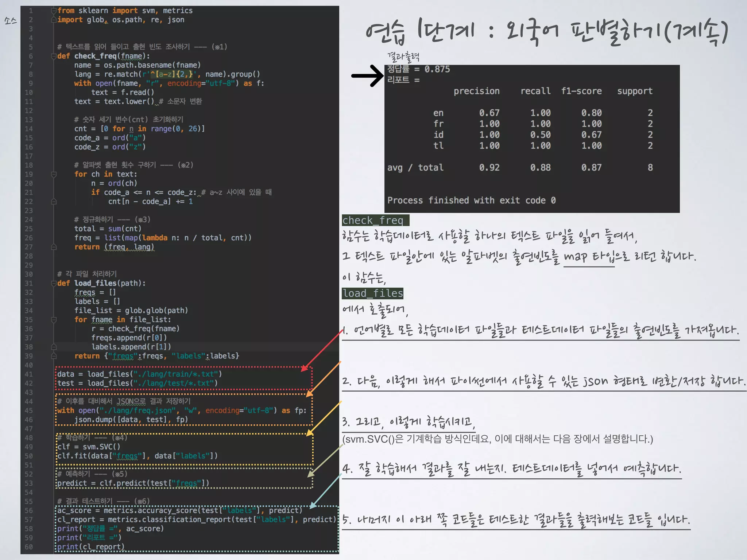
Task: Click line number 49 in the gutter
Action: 29,447
